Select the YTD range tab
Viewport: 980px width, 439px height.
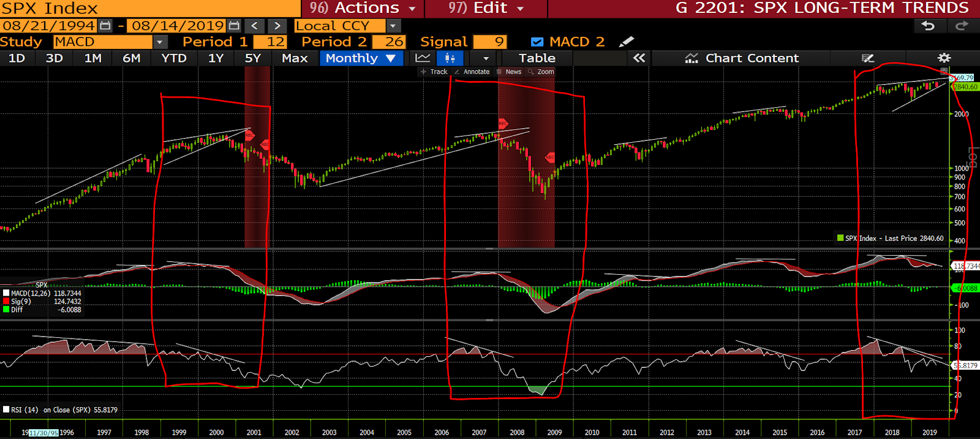click(x=174, y=58)
